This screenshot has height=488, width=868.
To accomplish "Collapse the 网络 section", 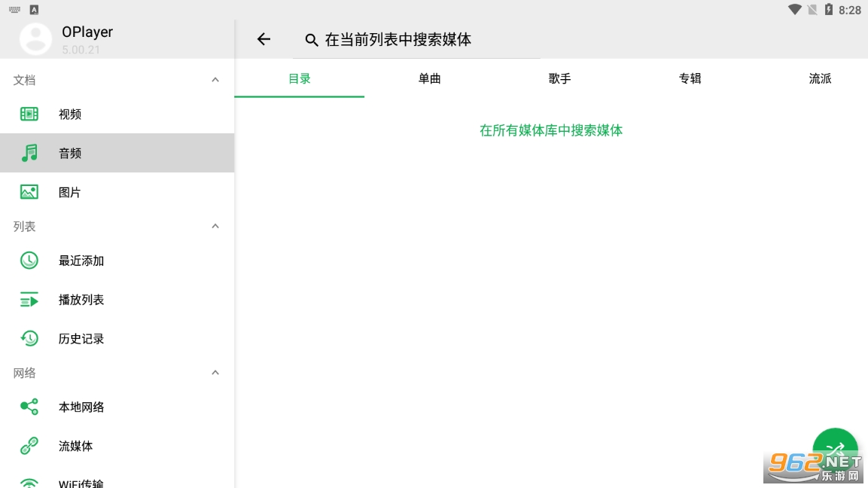I will (x=215, y=373).
